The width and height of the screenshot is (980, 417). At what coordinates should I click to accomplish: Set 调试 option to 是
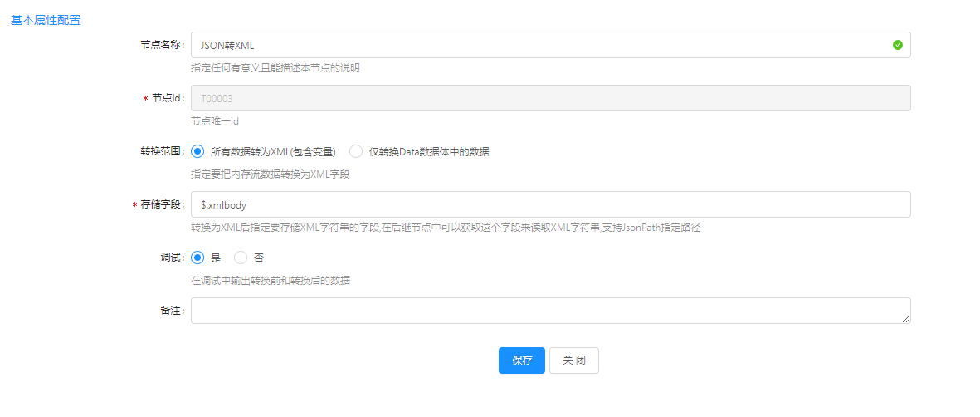197,258
